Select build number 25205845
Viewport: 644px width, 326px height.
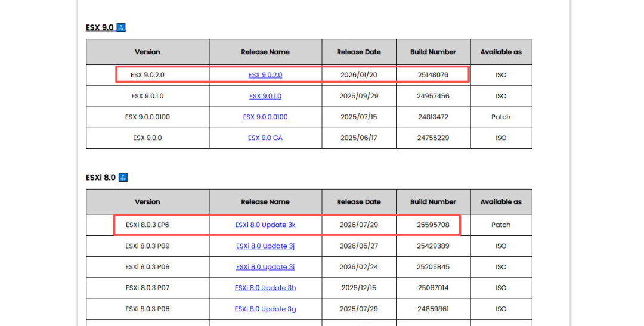[x=434, y=267]
